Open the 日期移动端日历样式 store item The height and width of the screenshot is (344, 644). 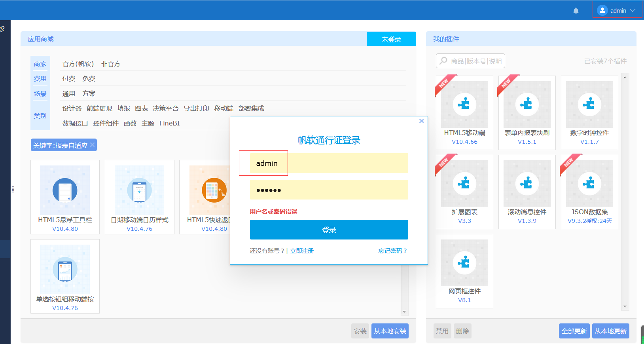139,190
